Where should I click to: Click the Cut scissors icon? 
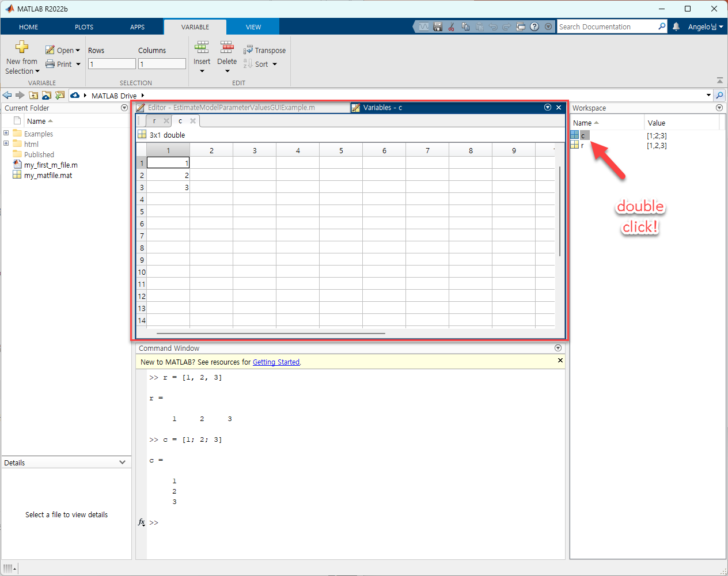pyautogui.click(x=452, y=26)
